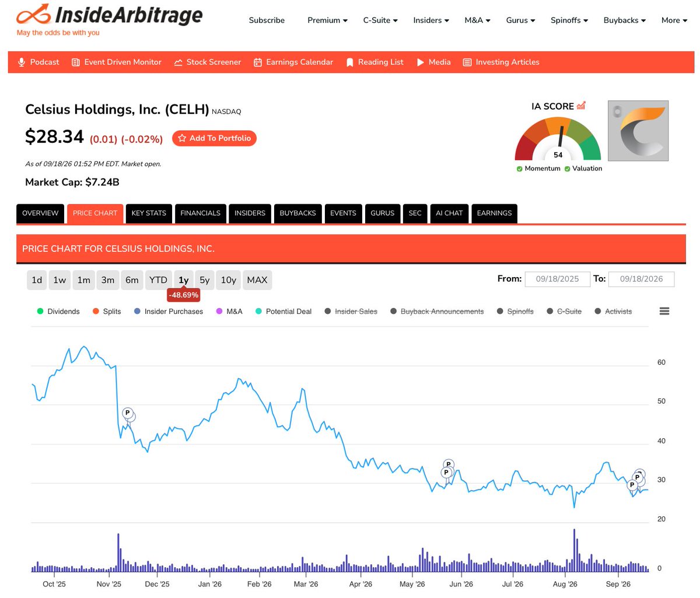Select the 6m chart range
700x598 pixels.
point(132,280)
